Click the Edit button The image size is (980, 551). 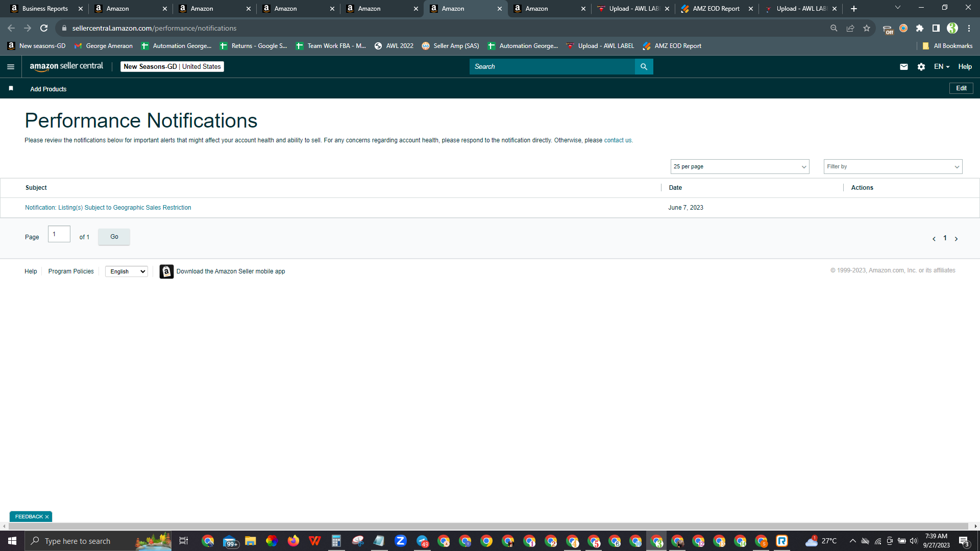click(961, 88)
